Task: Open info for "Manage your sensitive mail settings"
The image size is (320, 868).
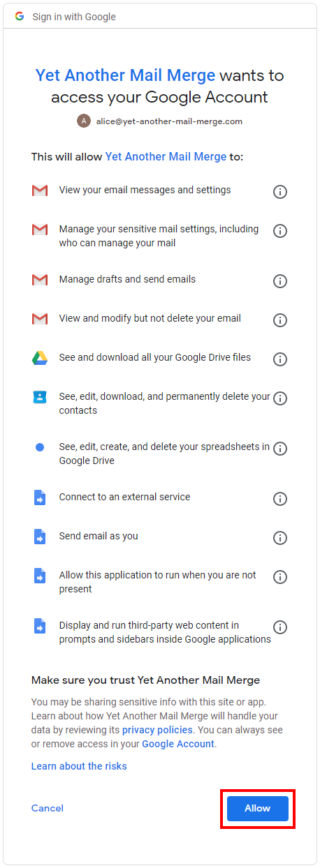Action: click(x=280, y=231)
